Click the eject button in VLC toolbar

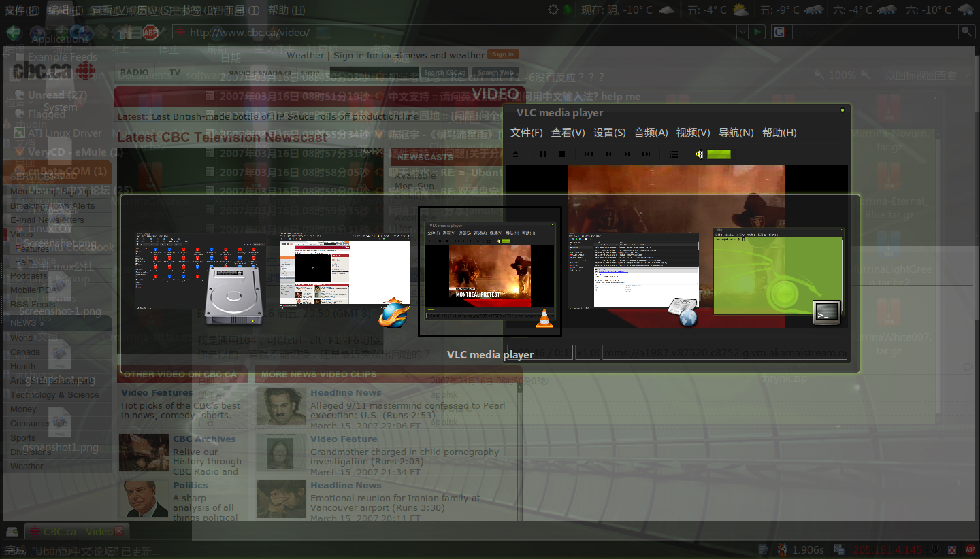pos(515,154)
